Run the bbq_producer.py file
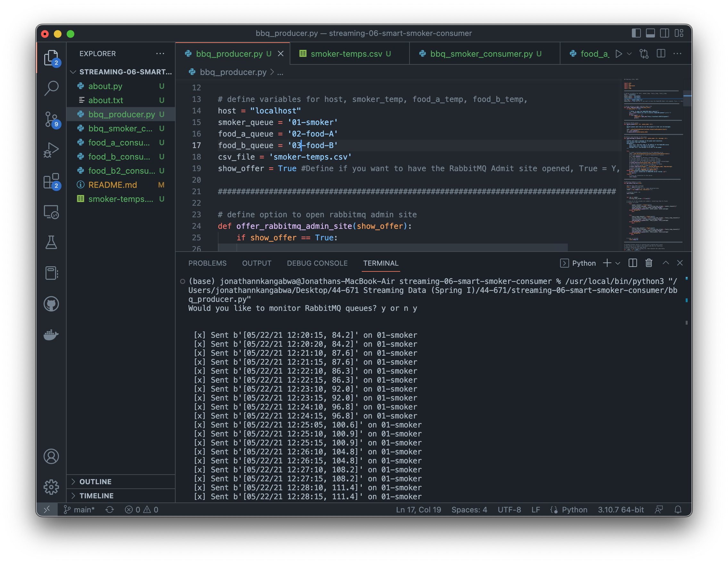Image resolution: width=728 pixels, height=564 pixels. tap(619, 54)
